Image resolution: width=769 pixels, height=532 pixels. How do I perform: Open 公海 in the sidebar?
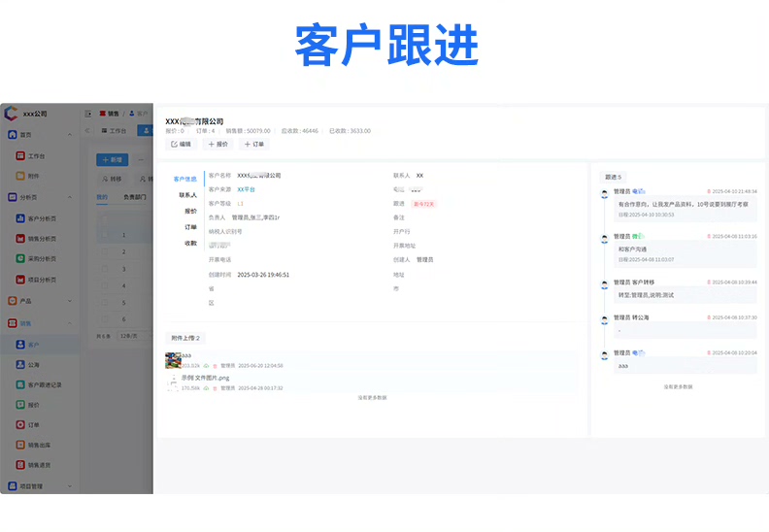pos(27,365)
